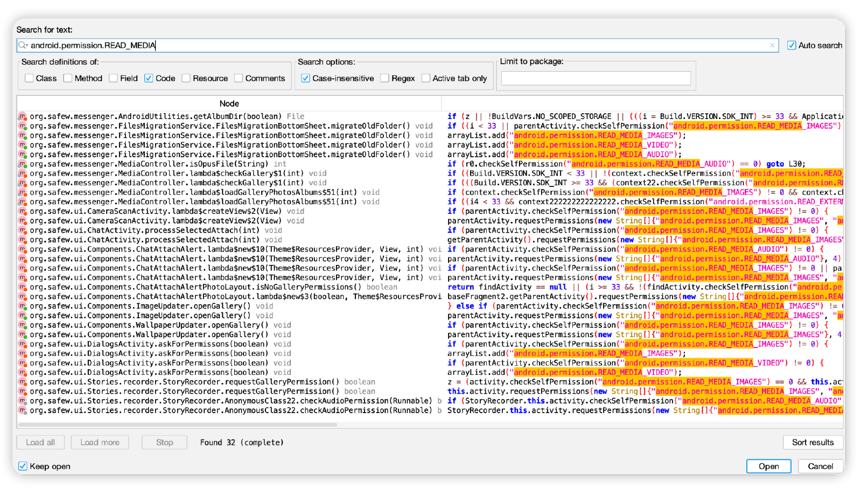The image size is (868, 488).
Task: Click method icon of DialogsActivity row checking READ_MEDIA_IMAGES
Action: 23,344
